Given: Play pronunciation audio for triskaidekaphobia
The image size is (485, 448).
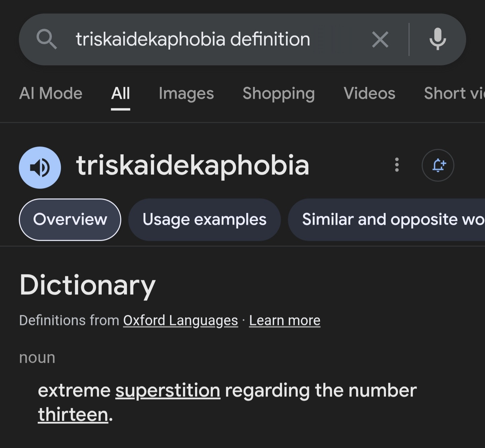Looking at the screenshot, I should pyautogui.click(x=40, y=167).
